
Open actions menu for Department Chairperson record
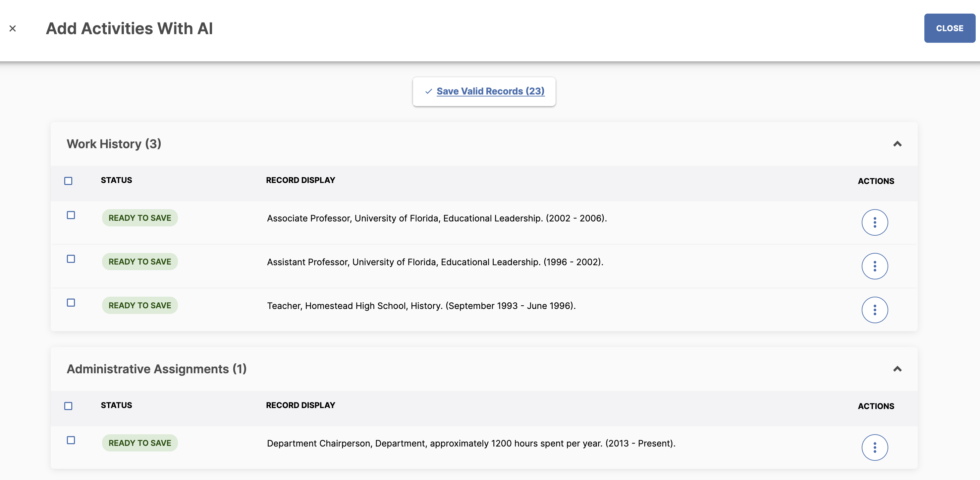(875, 448)
